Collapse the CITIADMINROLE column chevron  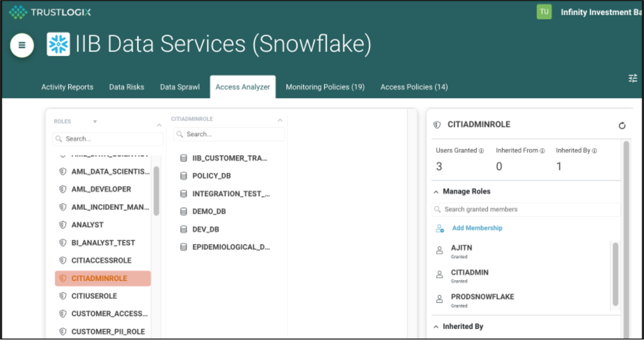(x=280, y=120)
